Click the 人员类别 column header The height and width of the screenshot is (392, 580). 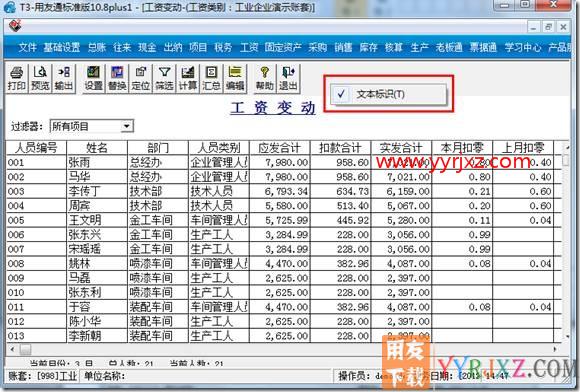tap(219, 148)
